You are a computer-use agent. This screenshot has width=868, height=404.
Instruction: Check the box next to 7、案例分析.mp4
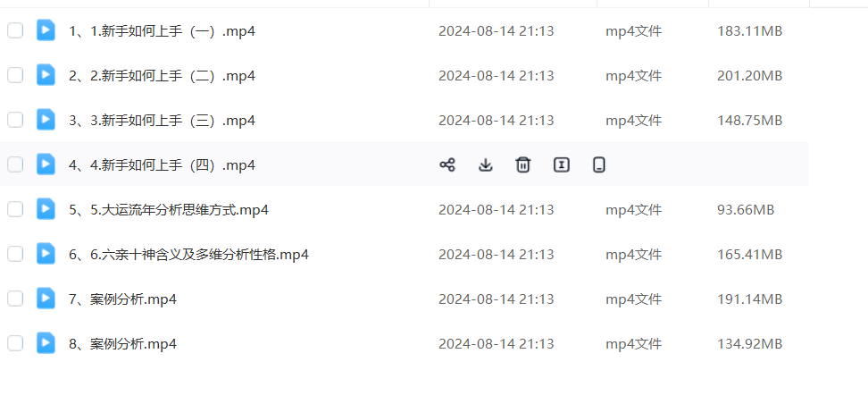(15, 299)
